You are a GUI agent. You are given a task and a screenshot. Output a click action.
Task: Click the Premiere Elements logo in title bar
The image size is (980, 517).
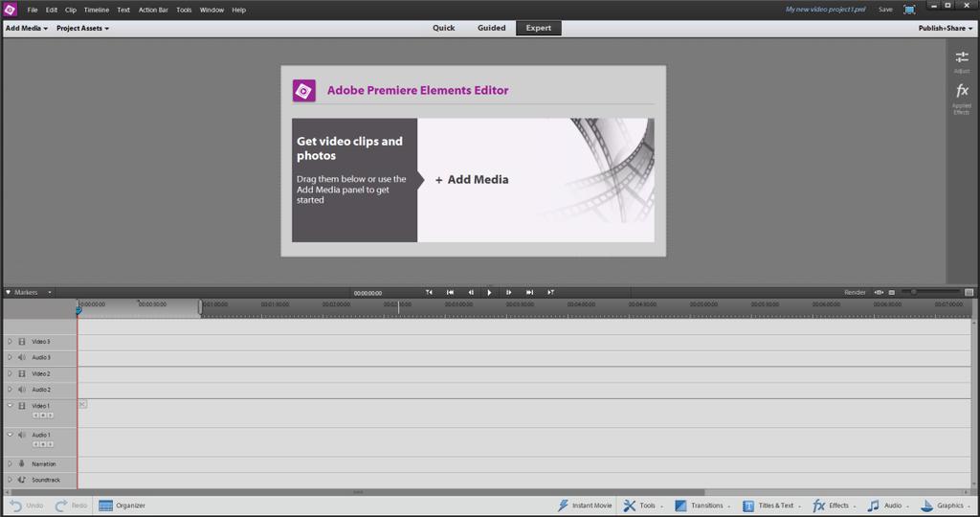click(x=10, y=10)
